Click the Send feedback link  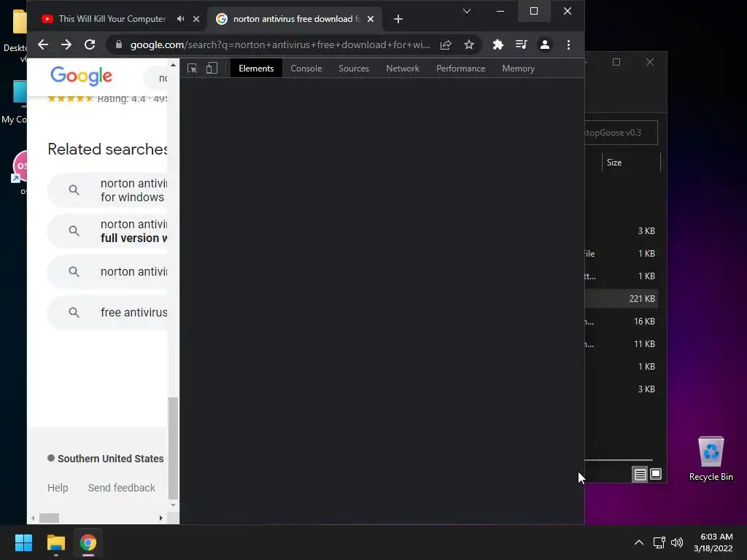122,488
